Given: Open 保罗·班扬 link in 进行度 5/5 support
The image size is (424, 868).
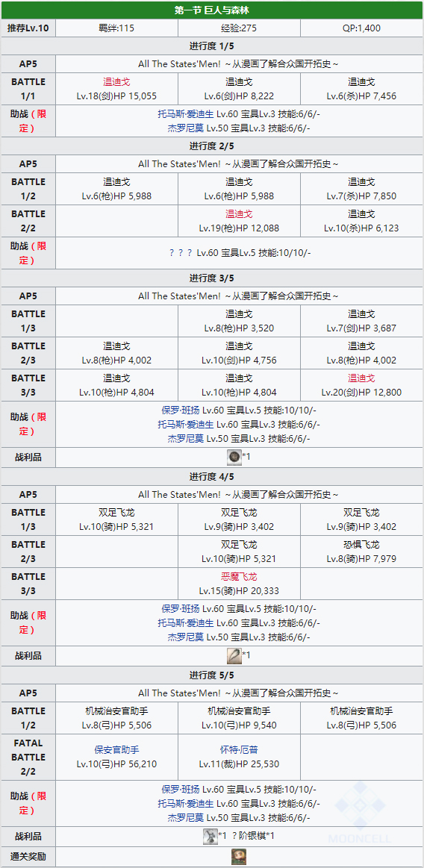Looking at the screenshot, I should coord(181,790).
